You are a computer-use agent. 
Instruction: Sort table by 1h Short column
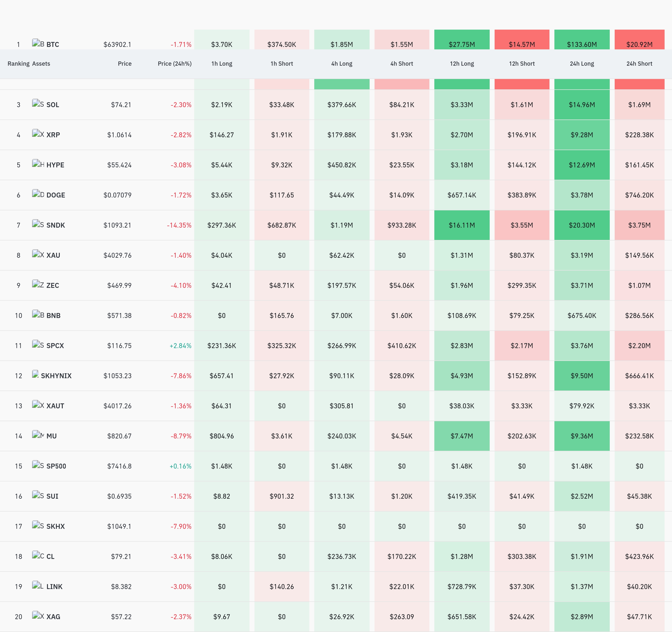[282, 63]
